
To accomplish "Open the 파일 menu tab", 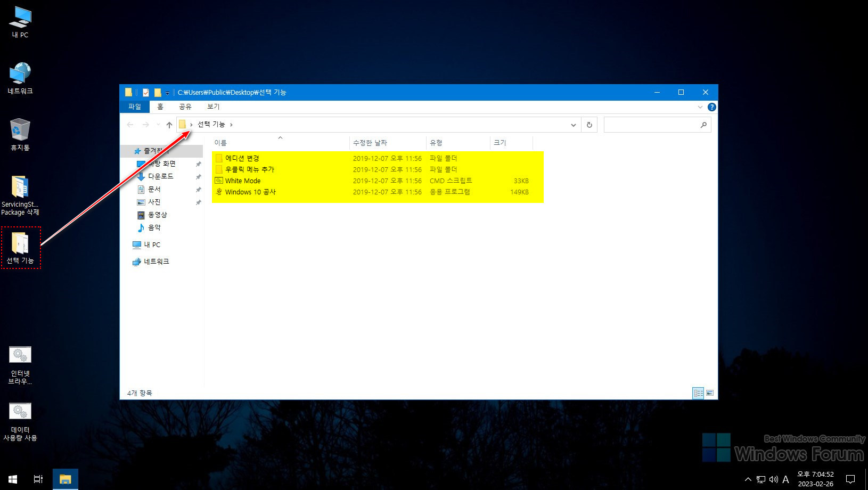I will point(135,107).
